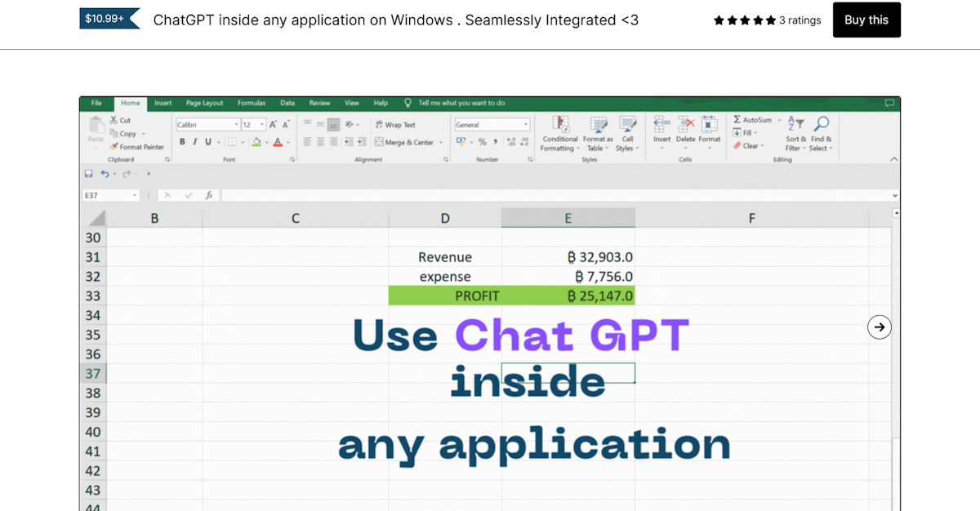Open the General number format dropdown
The image size is (980, 511).
[x=526, y=125]
